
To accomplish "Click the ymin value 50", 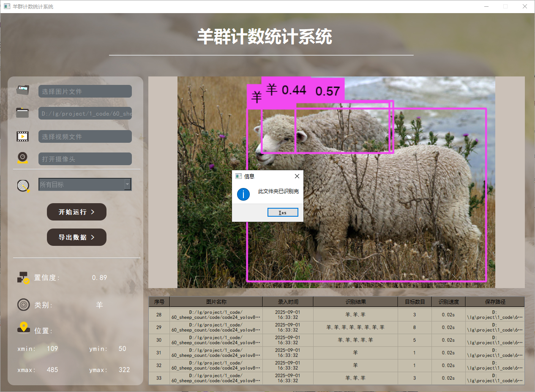I will tap(122, 349).
